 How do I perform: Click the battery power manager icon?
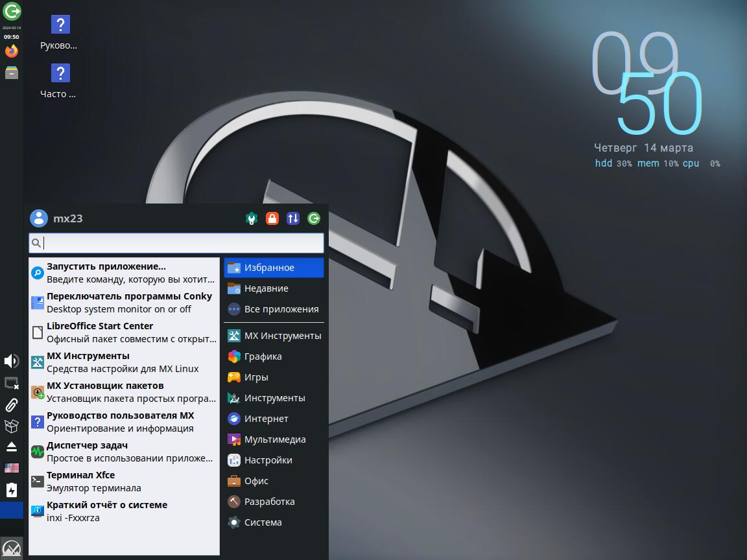point(12,490)
